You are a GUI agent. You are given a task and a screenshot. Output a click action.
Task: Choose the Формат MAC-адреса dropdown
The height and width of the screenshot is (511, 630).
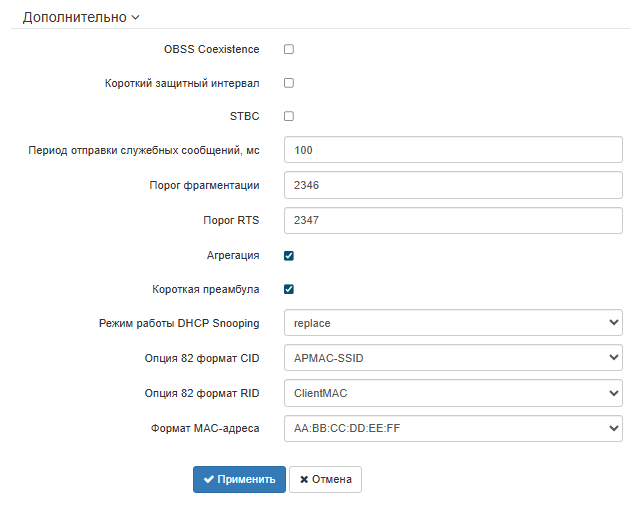(453, 428)
